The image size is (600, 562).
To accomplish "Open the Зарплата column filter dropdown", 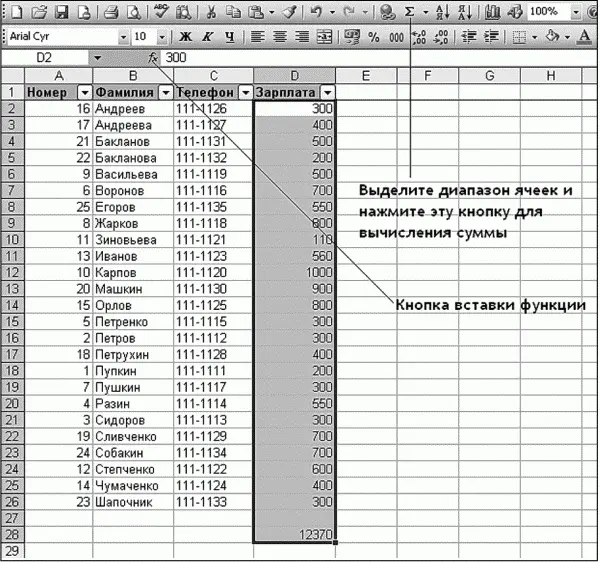I will (x=327, y=93).
